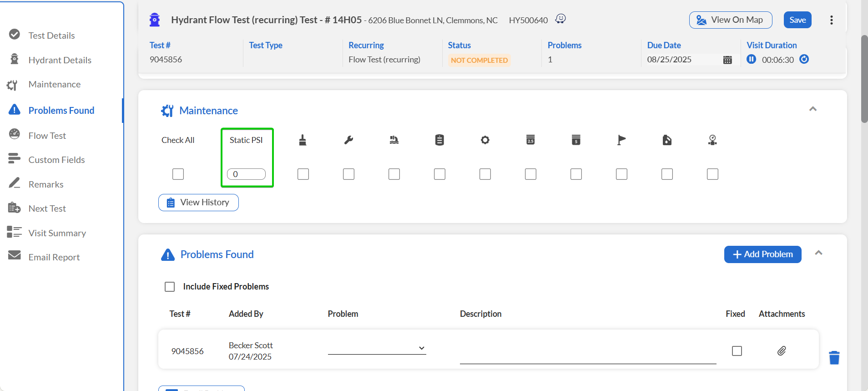Click the wrench maintenance icon
Viewport: 868px width, 391px height.
click(348, 140)
